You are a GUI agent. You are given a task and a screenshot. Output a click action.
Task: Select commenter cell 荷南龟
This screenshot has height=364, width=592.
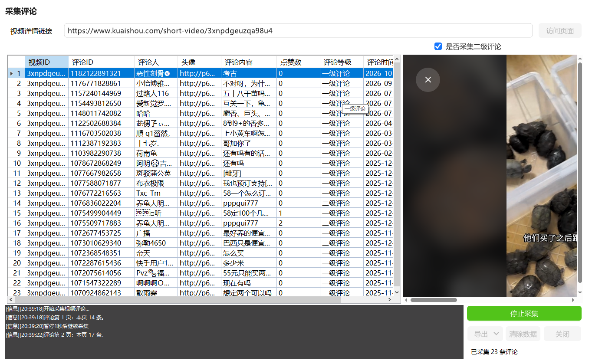point(156,153)
